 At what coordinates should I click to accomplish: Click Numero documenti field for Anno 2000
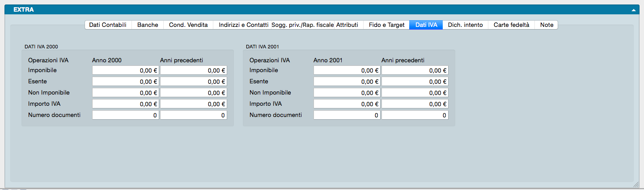click(126, 115)
